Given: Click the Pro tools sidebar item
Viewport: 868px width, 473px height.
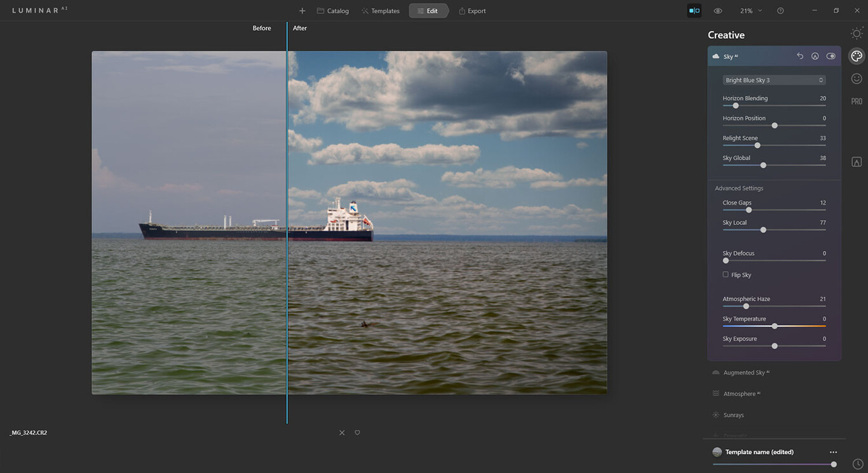Looking at the screenshot, I should pyautogui.click(x=856, y=101).
